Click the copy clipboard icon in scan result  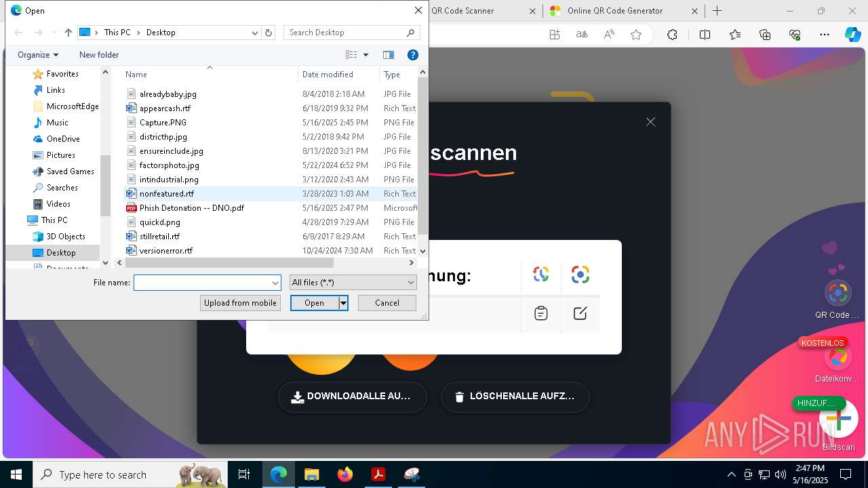(540, 313)
